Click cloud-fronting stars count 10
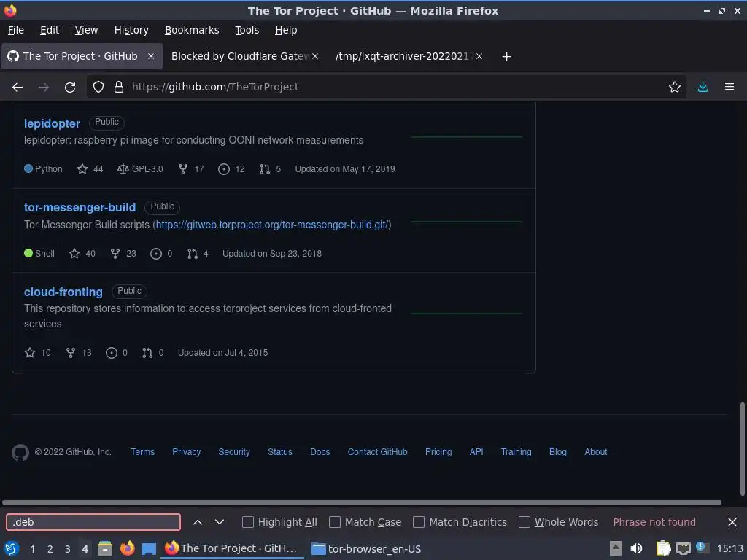747x560 pixels. coord(37,353)
